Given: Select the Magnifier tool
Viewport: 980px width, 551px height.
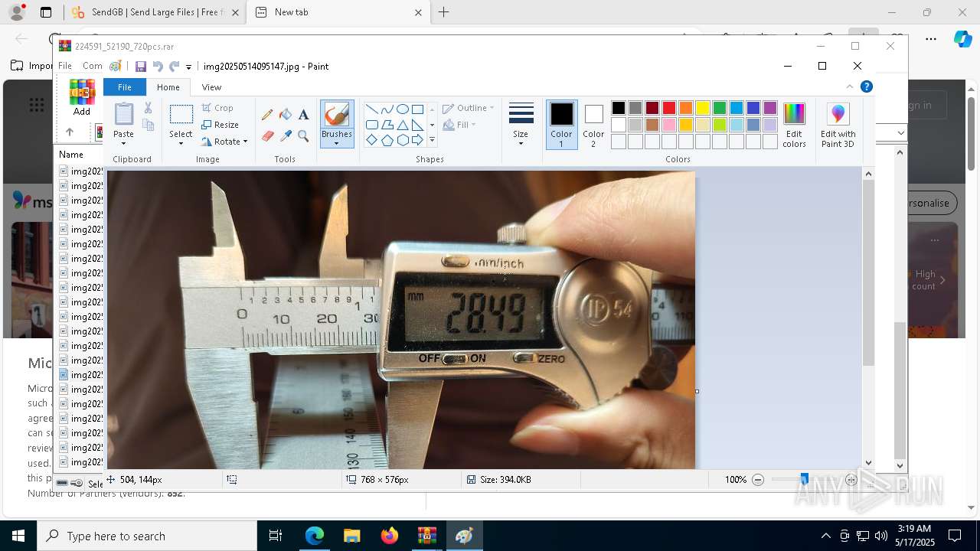Looking at the screenshot, I should point(303,136).
